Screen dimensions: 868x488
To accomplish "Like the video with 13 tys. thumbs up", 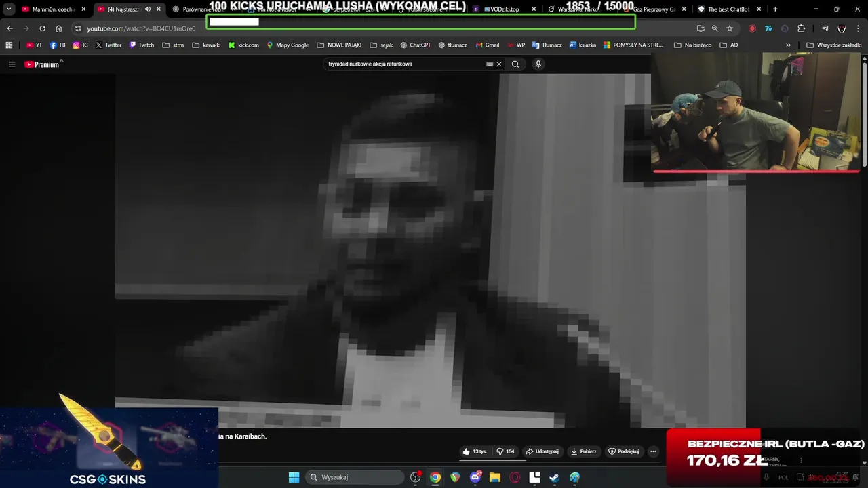I will (475, 451).
